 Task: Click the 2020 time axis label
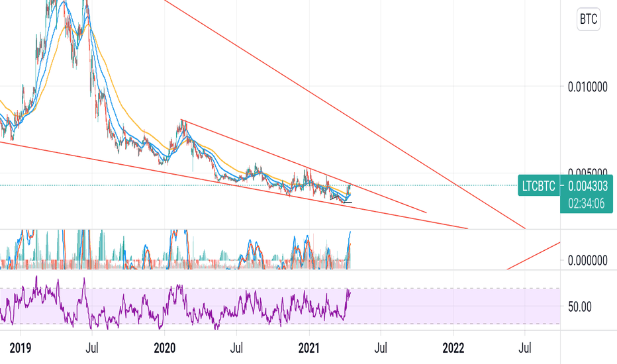coord(164,348)
